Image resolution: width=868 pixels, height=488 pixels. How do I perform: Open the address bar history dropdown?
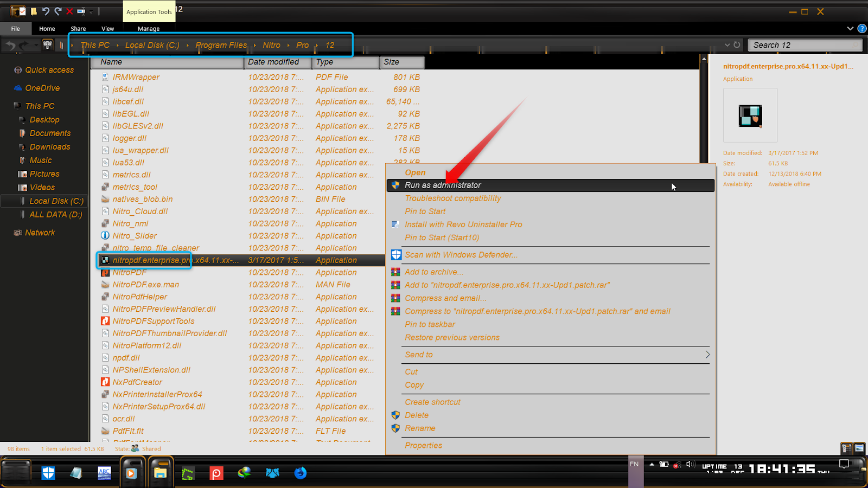tap(727, 45)
